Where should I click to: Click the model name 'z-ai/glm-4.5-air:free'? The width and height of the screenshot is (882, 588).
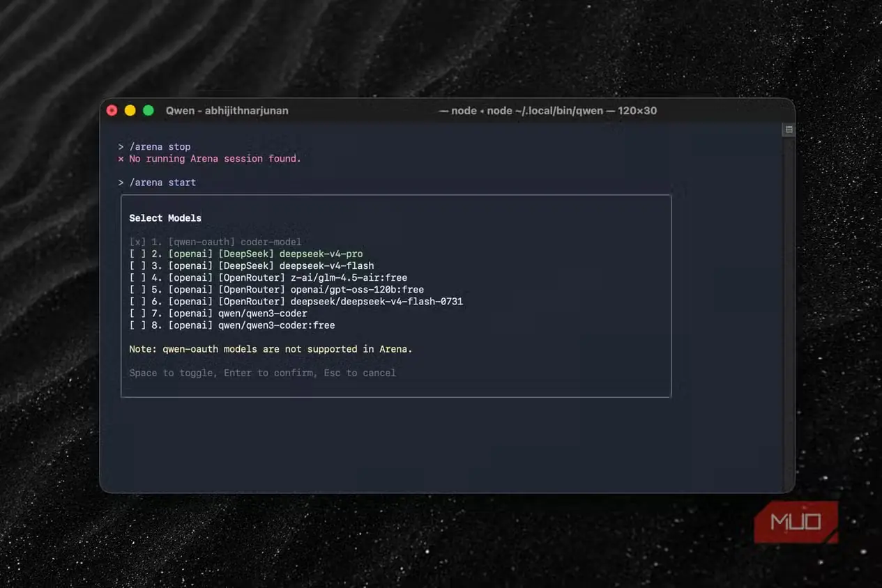tap(349, 277)
